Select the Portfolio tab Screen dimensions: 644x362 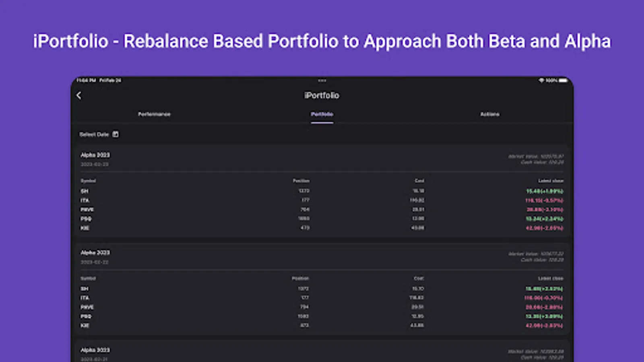pyautogui.click(x=322, y=114)
